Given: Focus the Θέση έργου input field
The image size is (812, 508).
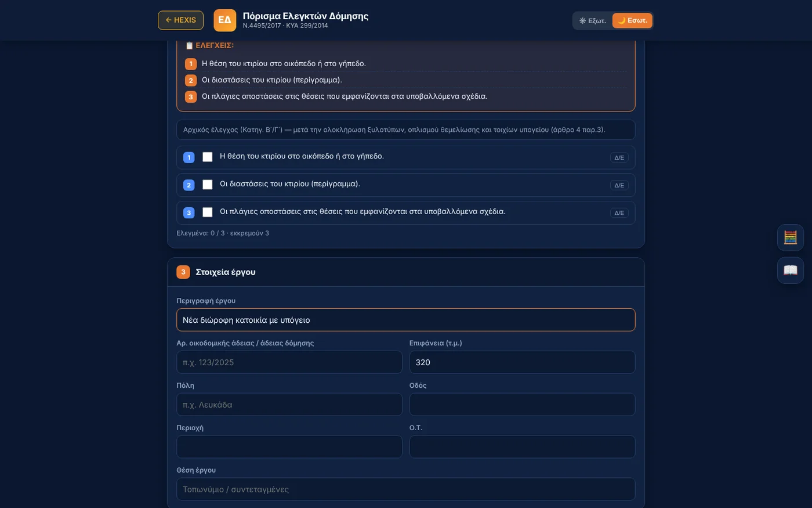Looking at the screenshot, I should pos(406,489).
